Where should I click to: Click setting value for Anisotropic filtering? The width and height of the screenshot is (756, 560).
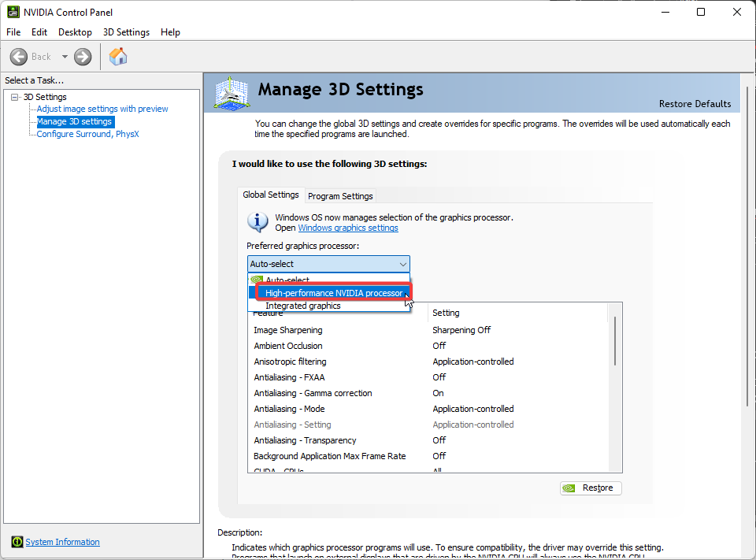click(x=473, y=362)
